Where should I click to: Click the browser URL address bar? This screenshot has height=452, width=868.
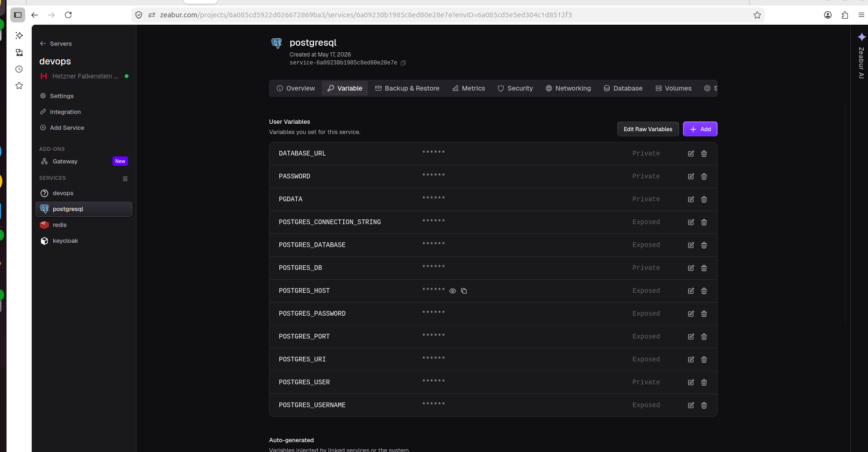pyautogui.click(x=448, y=15)
